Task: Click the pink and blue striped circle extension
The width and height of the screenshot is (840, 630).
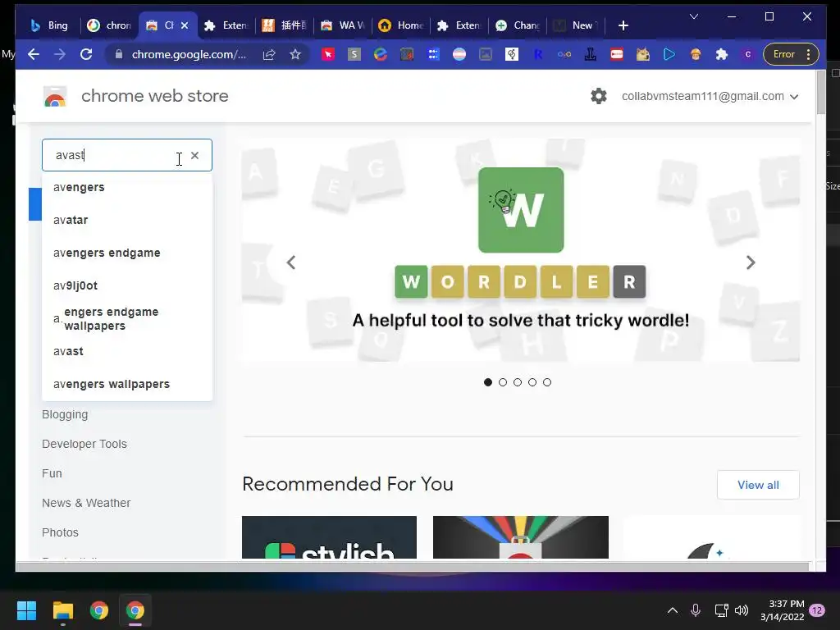Action: tap(459, 54)
